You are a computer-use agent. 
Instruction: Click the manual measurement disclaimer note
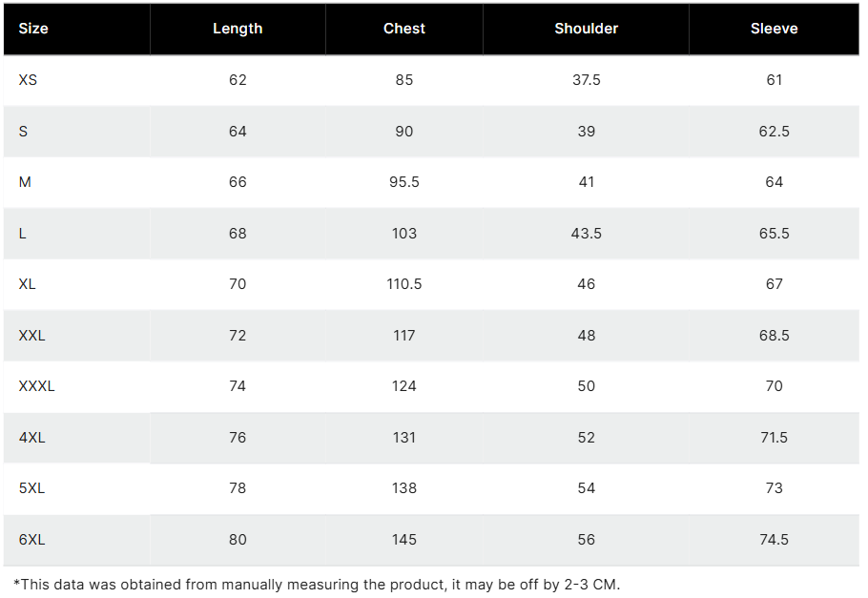point(317,584)
